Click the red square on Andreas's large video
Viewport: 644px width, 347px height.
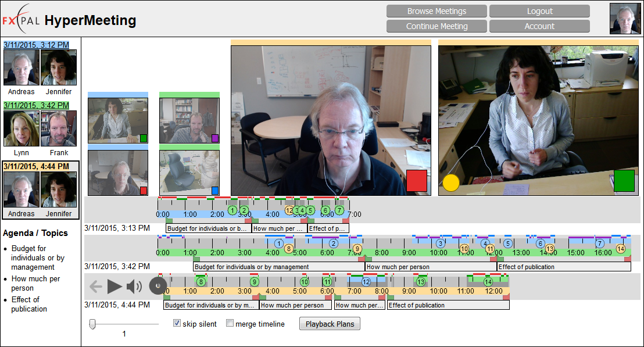pyautogui.click(x=417, y=180)
